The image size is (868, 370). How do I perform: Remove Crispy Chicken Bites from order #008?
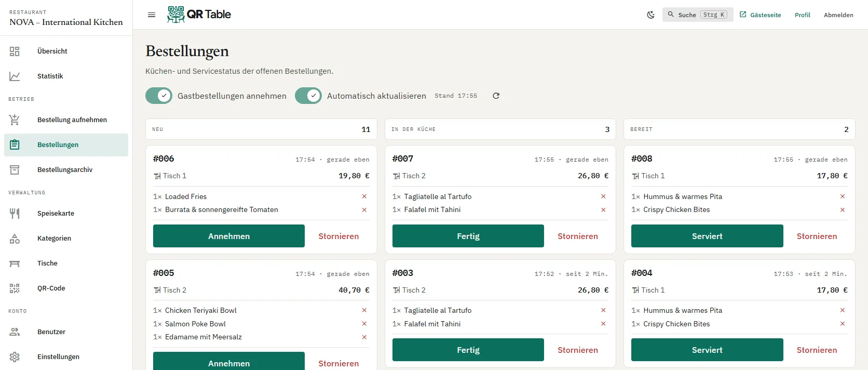click(843, 209)
